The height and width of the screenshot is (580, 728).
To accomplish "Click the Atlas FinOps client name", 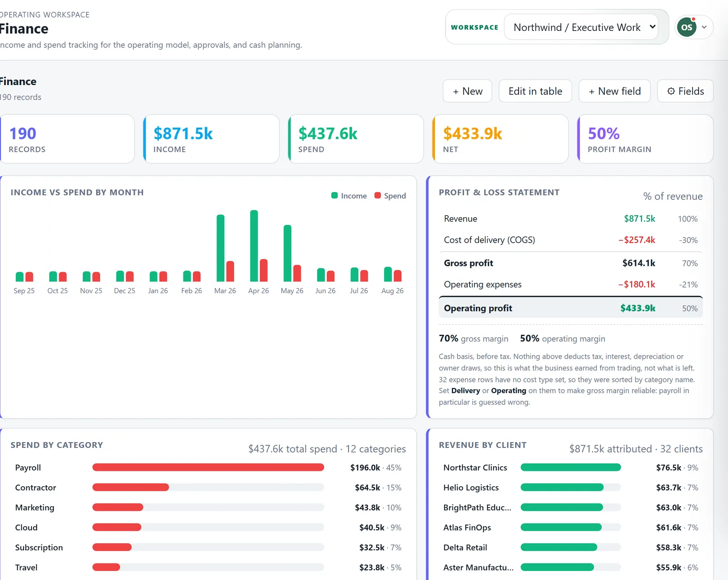I will coord(467,528).
